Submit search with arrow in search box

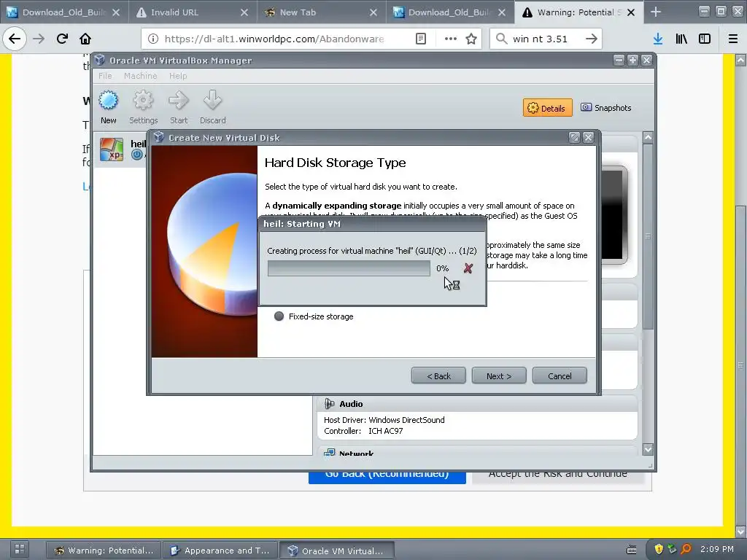coord(591,39)
